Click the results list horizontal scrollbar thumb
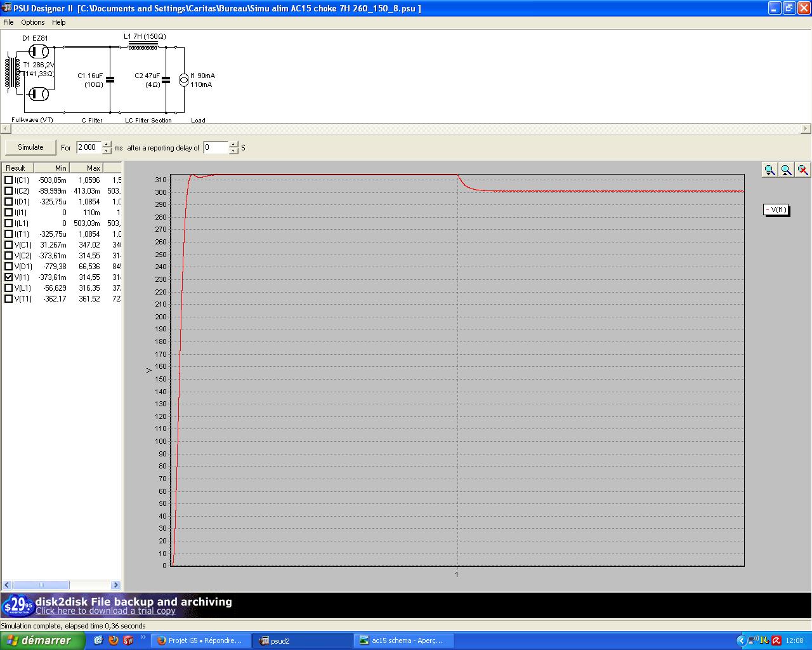812x650 pixels. click(41, 585)
